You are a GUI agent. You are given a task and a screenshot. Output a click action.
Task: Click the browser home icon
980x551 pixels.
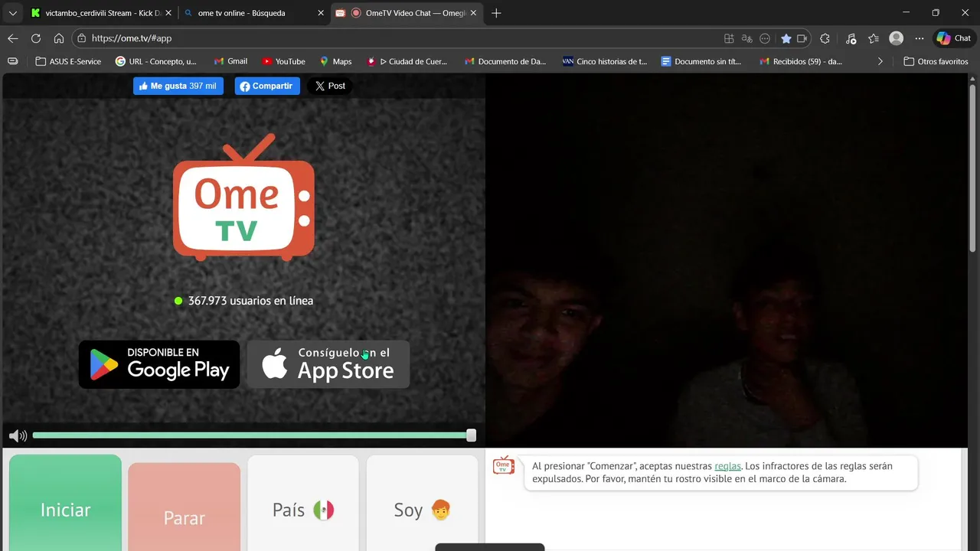pyautogui.click(x=59, y=38)
